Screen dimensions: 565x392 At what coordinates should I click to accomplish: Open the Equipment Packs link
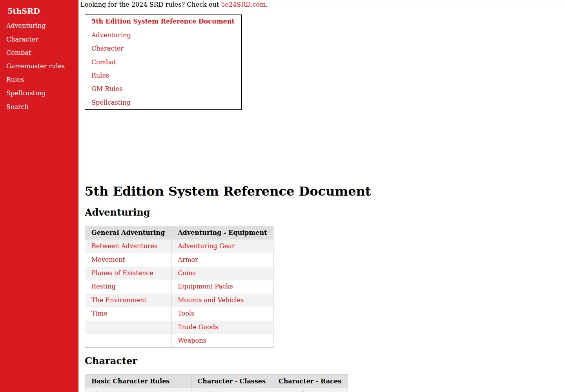tap(205, 286)
